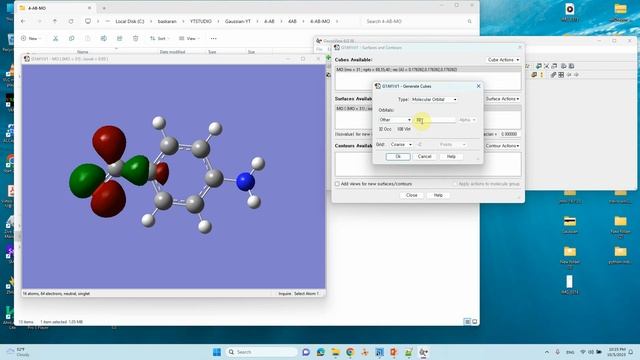Add a new File Explorer tab

(104, 8)
